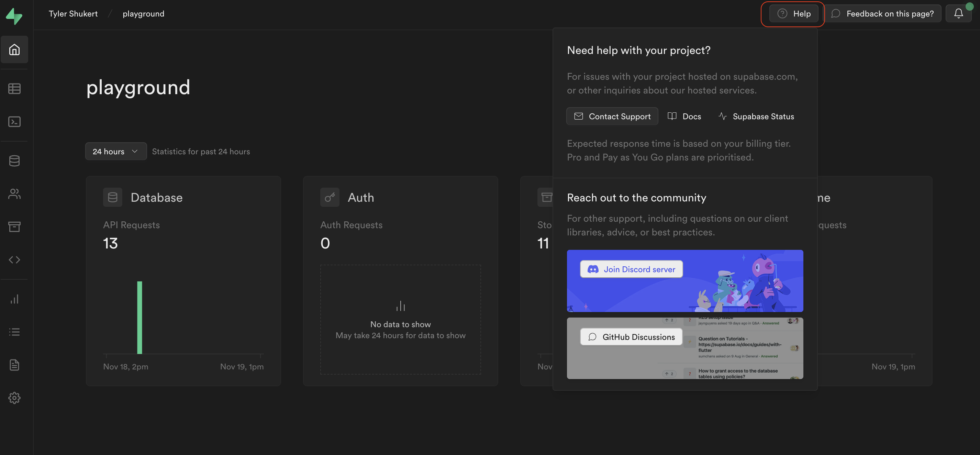This screenshot has width=980, height=455.
Task: Open the Database cylinder sidebar icon
Action: (14, 161)
